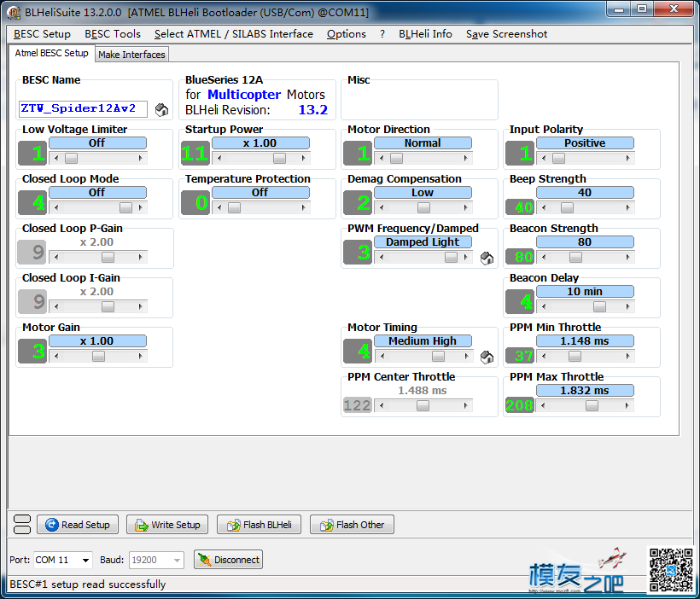The width and height of the screenshot is (700, 599).
Task: Open the BLHeli Info menu
Action: [x=425, y=34]
